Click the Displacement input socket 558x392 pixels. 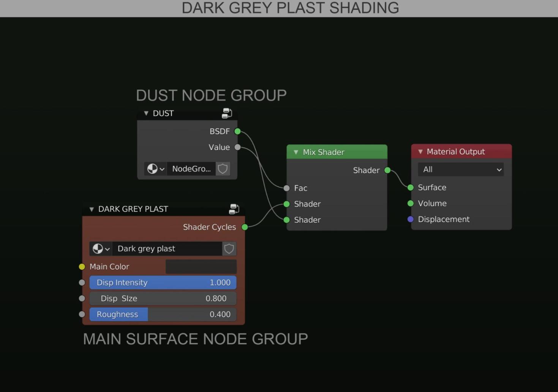411,219
